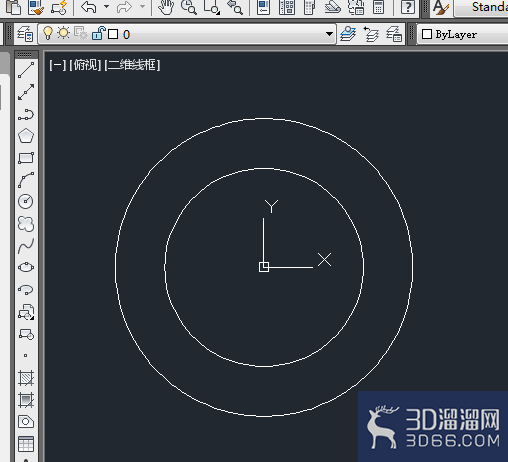This screenshot has width=508, height=462.
Task: Open the Sheet Set Manager icon
Action: 333,7
